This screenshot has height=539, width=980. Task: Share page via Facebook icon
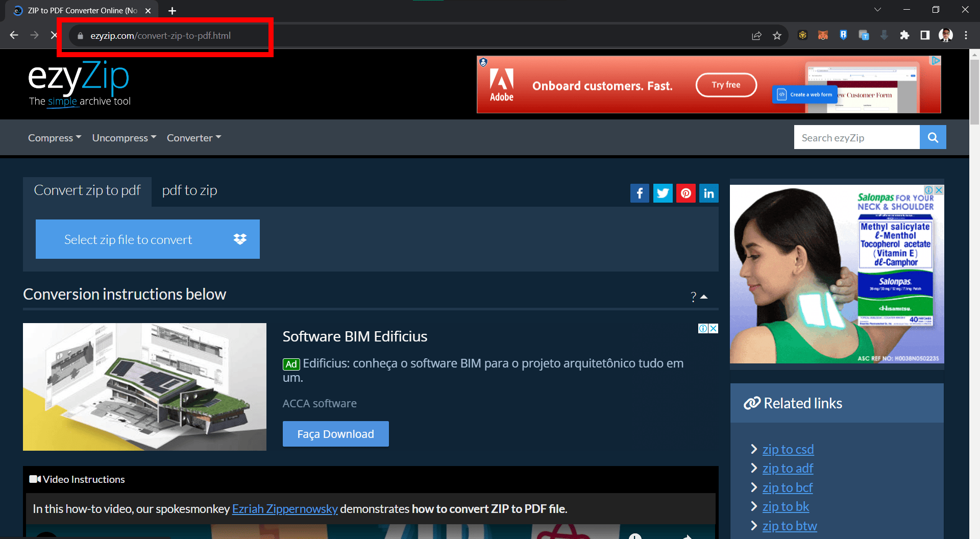click(x=640, y=193)
